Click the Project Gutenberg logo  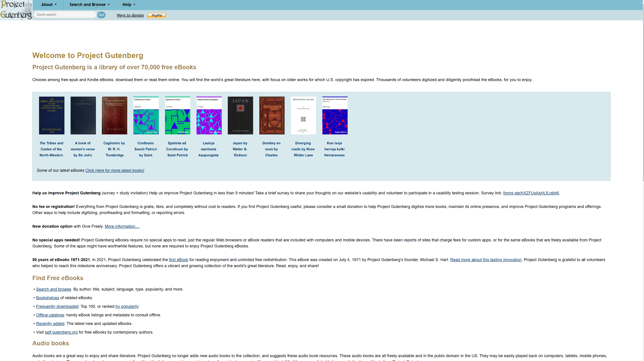point(16,10)
